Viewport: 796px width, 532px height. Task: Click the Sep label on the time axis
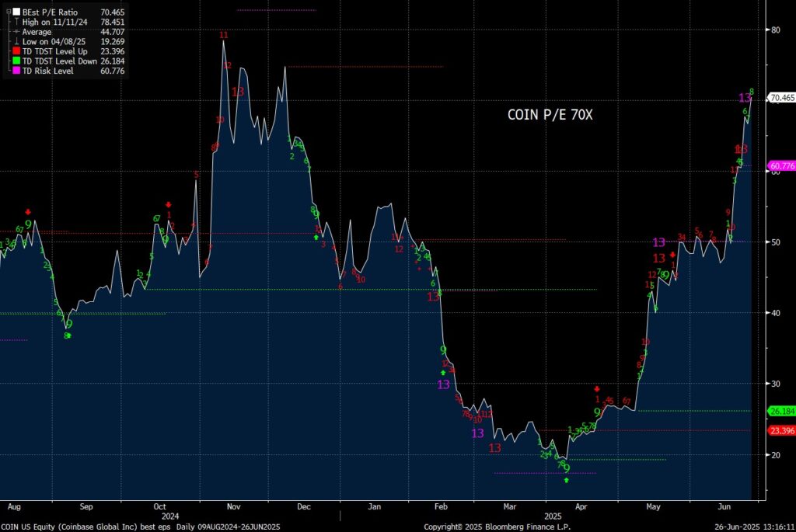[x=86, y=506]
